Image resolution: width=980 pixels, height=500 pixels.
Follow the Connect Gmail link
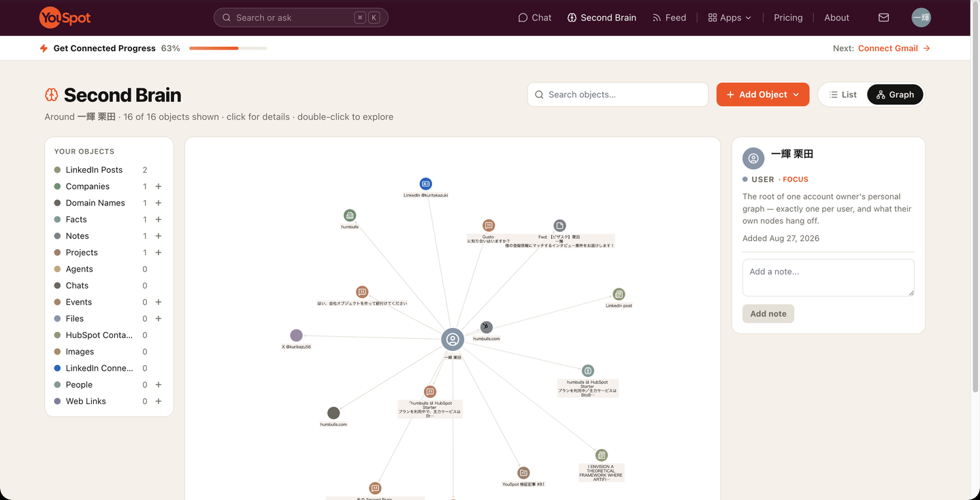[x=894, y=48]
